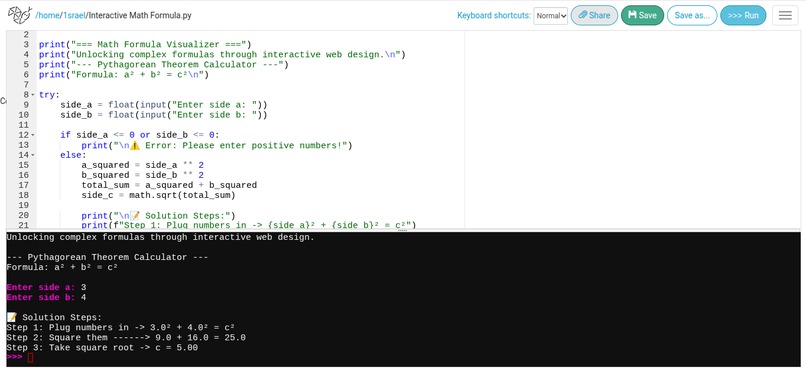Screen dimensions: 806x371
Task: Click console output 'Step 2: Square them'
Action: pyautogui.click(x=126, y=338)
